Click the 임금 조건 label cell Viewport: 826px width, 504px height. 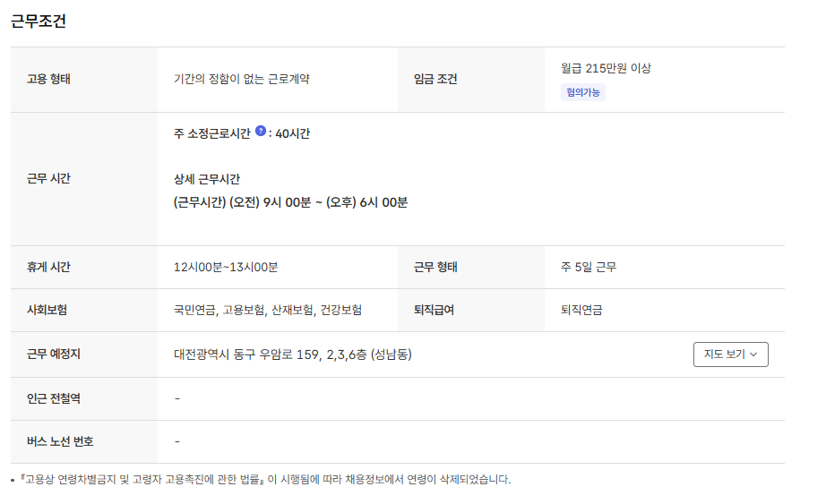coord(435,79)
